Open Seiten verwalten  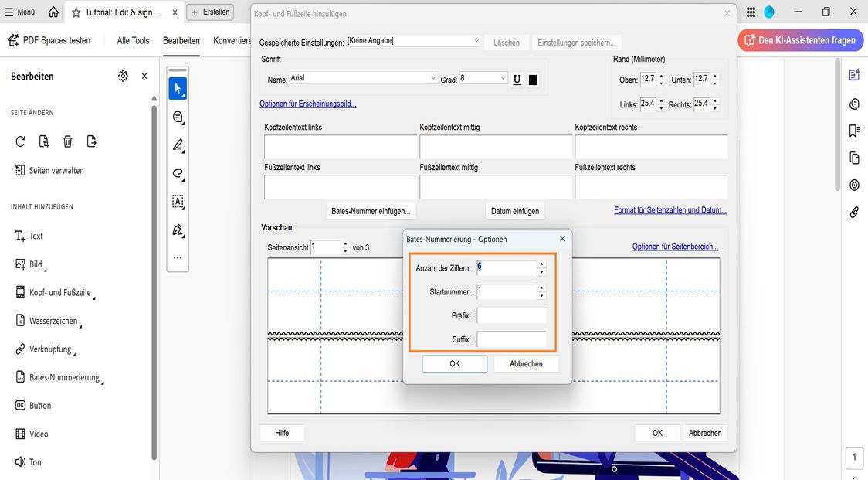tap(50, 170)
